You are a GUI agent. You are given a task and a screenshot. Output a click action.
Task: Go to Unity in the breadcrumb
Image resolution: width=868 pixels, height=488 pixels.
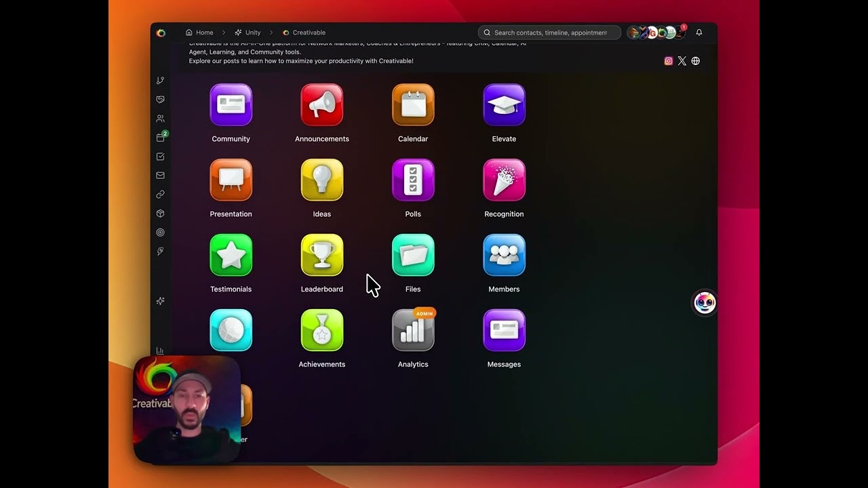point(248,33)
